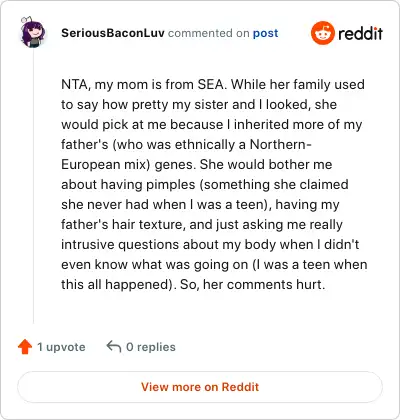The width and height of the screenshot is (400, 420).
Task: Click the reddit wordmark text
Action: pos(360,33)
